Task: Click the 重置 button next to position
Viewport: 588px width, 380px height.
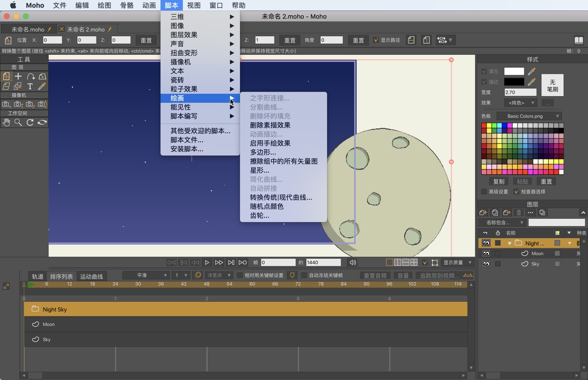Action: (x=146, y=40)
